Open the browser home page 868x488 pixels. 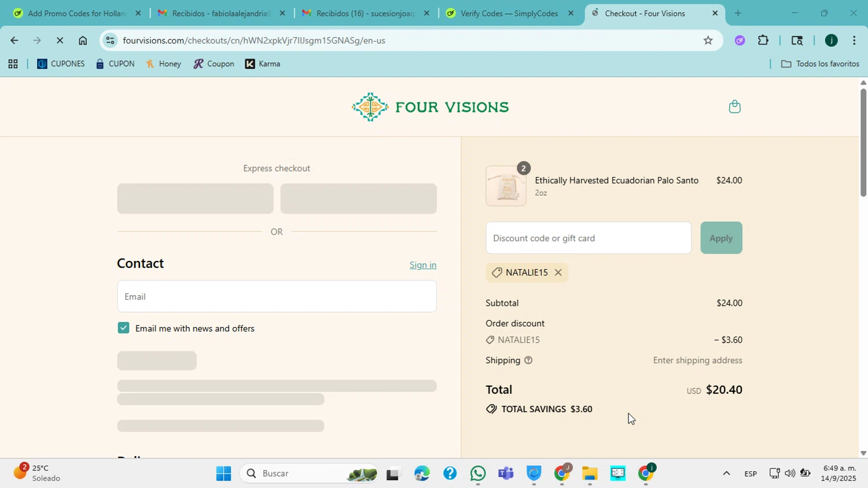[x=83, y=41]
